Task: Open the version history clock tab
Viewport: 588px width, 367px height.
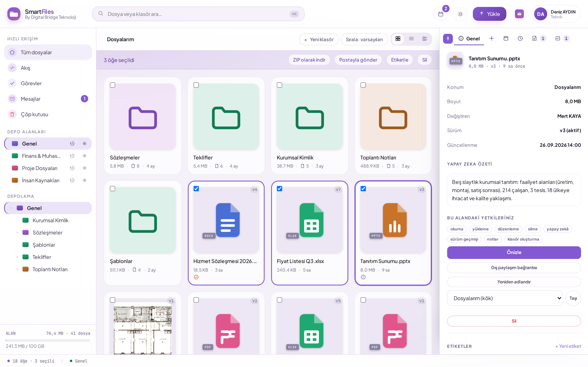Action: coord(520,38)
